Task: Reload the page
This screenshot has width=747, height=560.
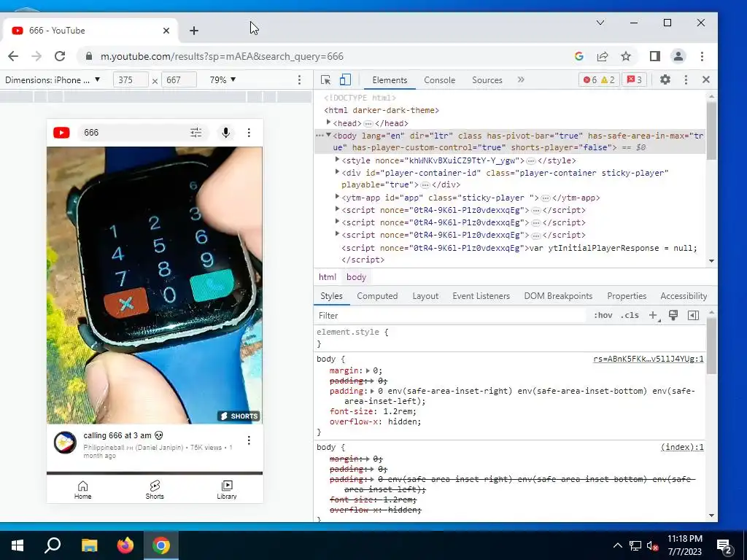Action: [60, 56]
